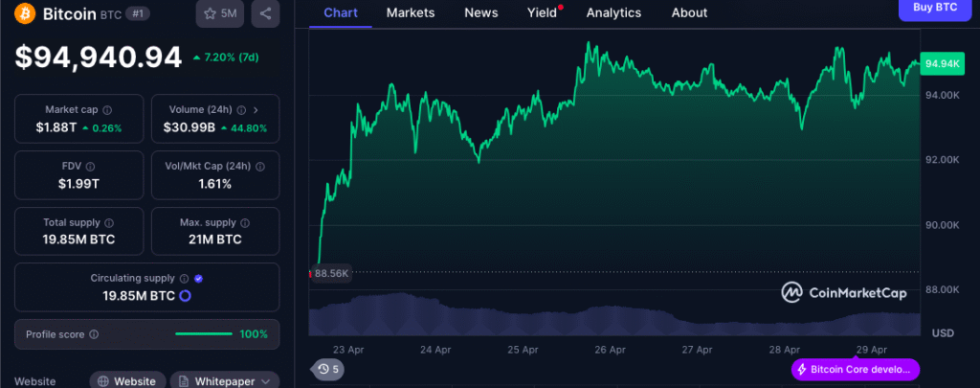Screen dimensions: 980x388
Task: Click the circulating supply progress ring icon
Action: (x=185, y=296)
